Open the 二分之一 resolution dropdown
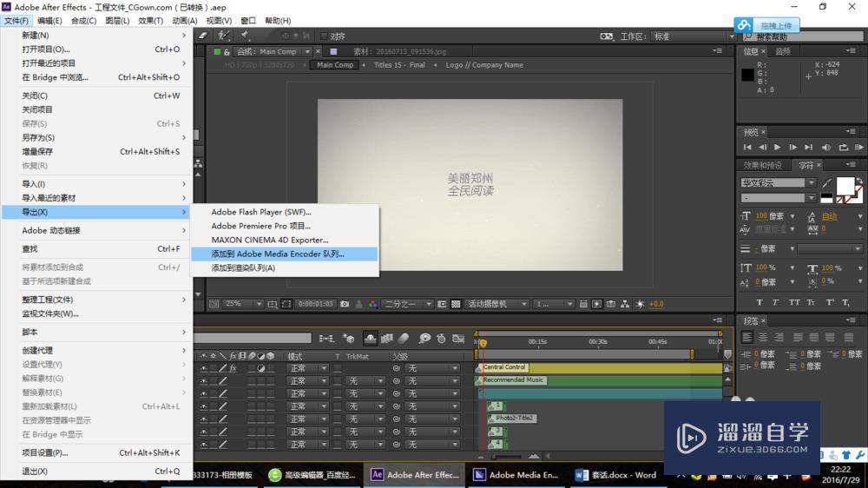The height and width of the screenshot is (488, 868). point(408,304)
